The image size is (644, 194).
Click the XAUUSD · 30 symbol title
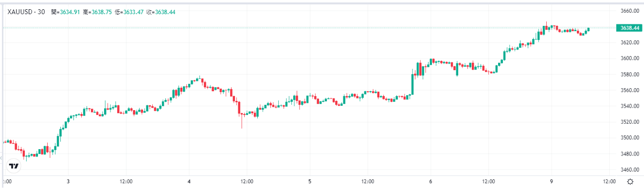[x=26, y=12]
